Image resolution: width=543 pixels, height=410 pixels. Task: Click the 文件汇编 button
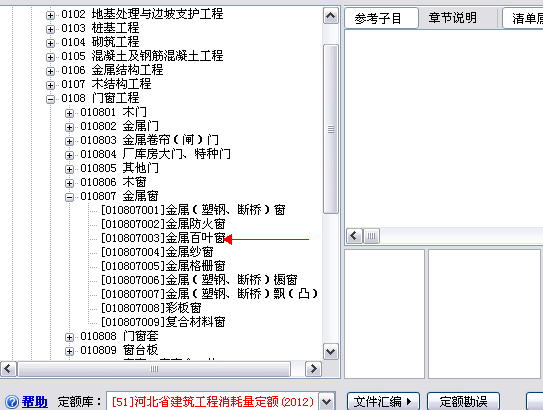point(383,402)
